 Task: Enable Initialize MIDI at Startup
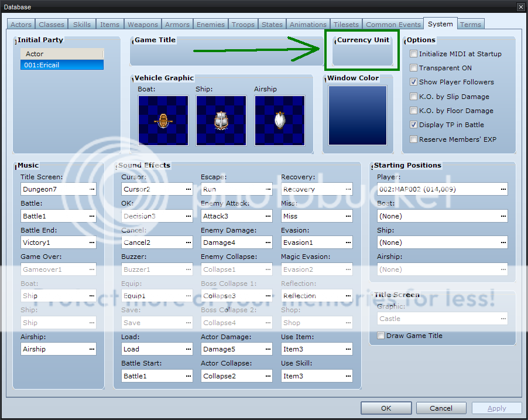point(414,54)
